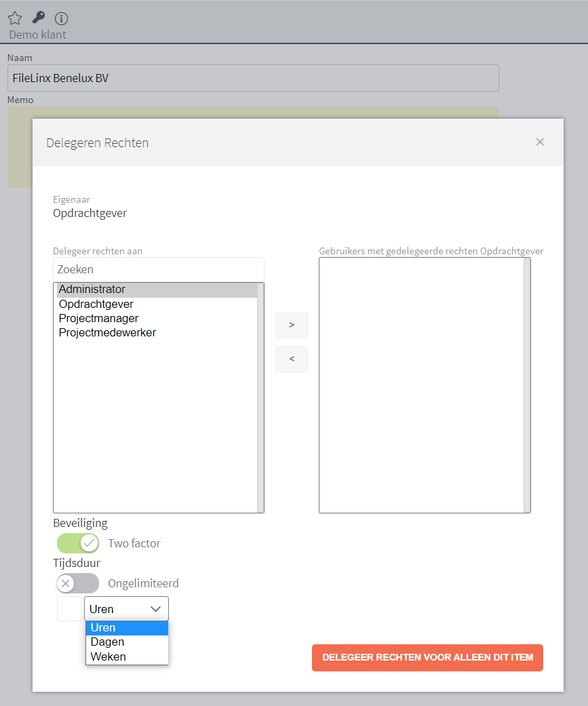Select Opdrachtgever in the list
The image size is (588, 706).
click(x=96, y=304)
